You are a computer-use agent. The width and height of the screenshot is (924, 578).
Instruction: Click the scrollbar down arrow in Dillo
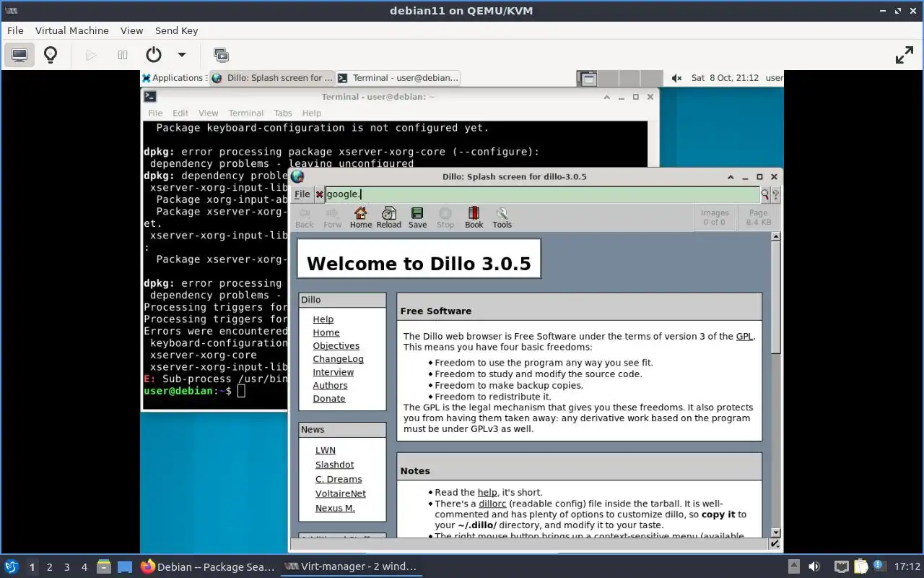pos(776,532)
